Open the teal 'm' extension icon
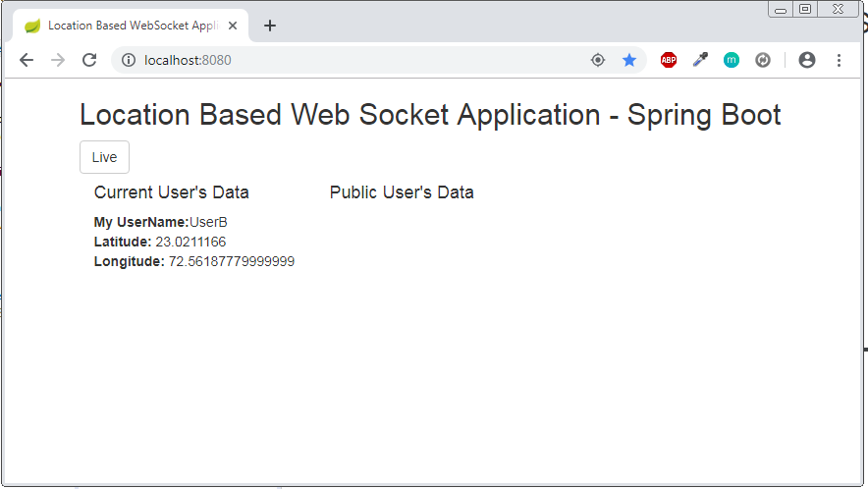 [x=732, y=60]
